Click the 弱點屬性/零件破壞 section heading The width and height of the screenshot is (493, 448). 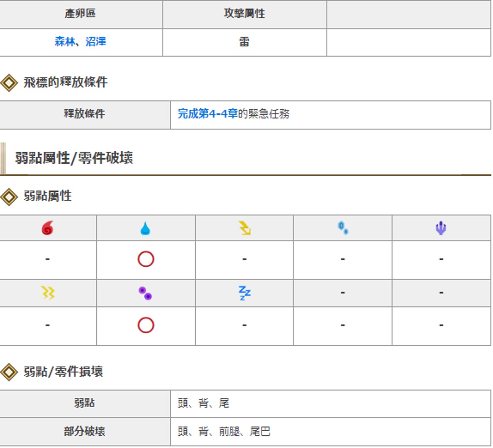click(x=74, y=158)
